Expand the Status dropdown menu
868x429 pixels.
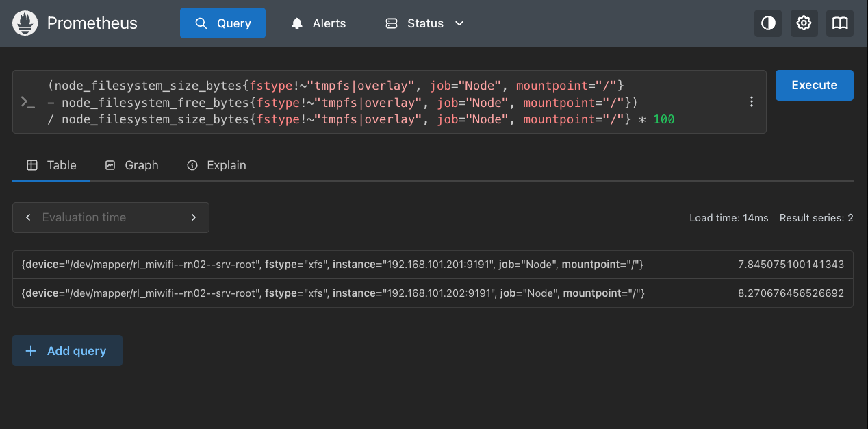tap(424, 23)
